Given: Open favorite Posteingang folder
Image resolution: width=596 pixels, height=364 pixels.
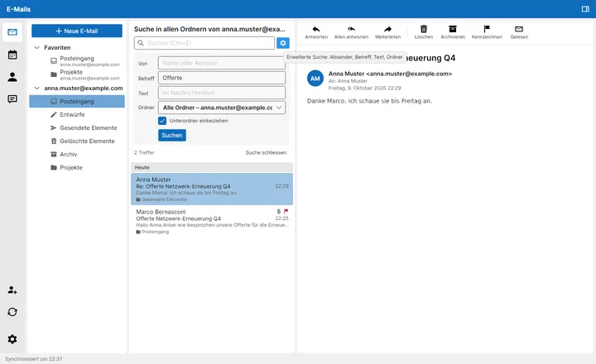Looking at the screenshot, I should (78, 60).
